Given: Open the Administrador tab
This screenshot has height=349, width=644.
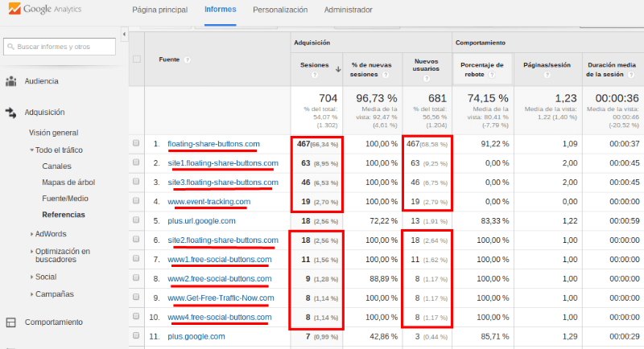Looking at the screenshot, I should pos(349,10).
